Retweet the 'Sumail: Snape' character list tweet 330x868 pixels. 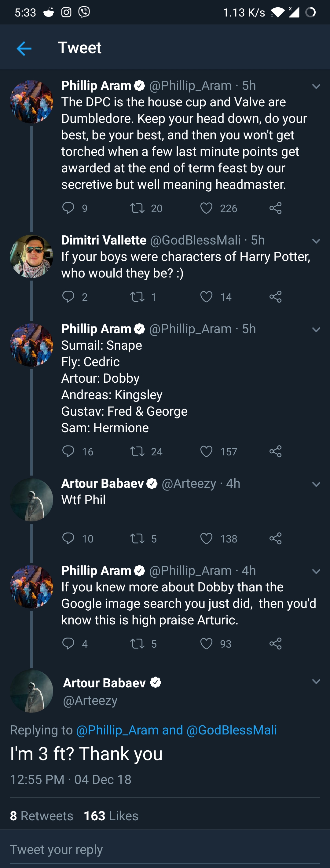click(x=138, y=451)
